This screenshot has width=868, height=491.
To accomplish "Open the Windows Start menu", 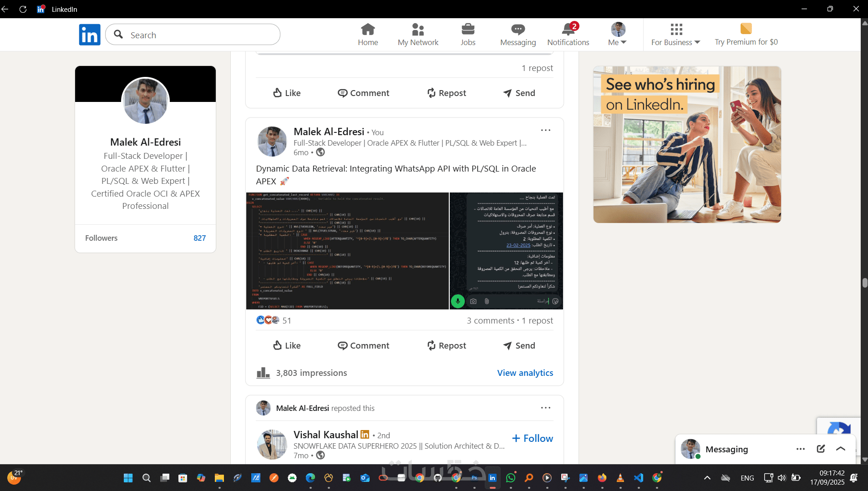I will (x=128, y=478).
